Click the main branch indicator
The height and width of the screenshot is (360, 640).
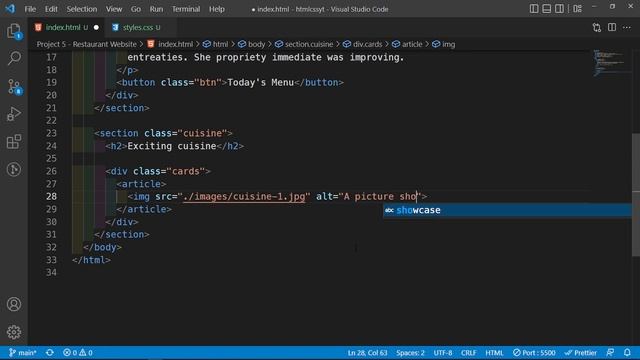22,353
